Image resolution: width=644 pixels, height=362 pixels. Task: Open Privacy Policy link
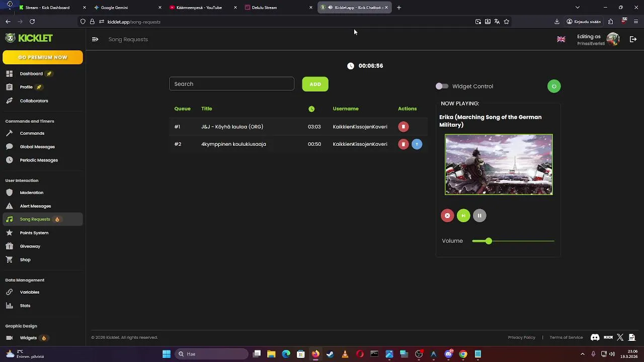coord(522,337)
